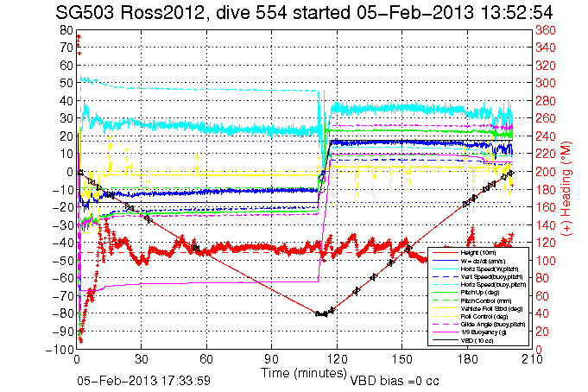Click black axis tick label "-20"
This screenshot has width=588, height=392.
(62, 207)
